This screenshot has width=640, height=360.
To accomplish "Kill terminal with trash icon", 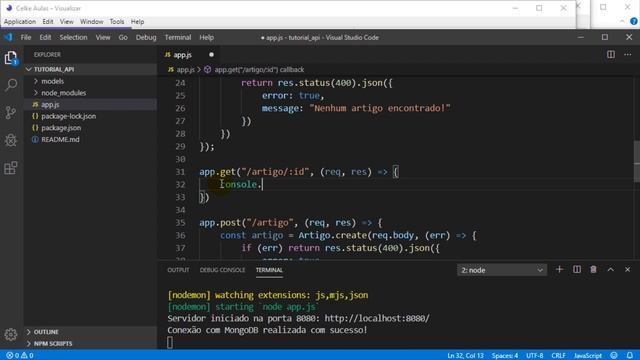I will (x=593, y=269).
